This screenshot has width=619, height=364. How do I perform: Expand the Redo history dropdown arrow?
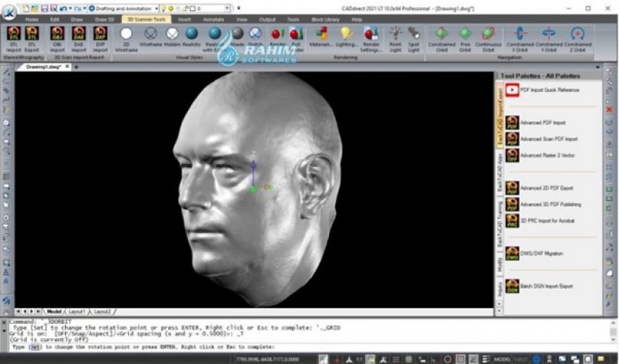click(85, 9)
